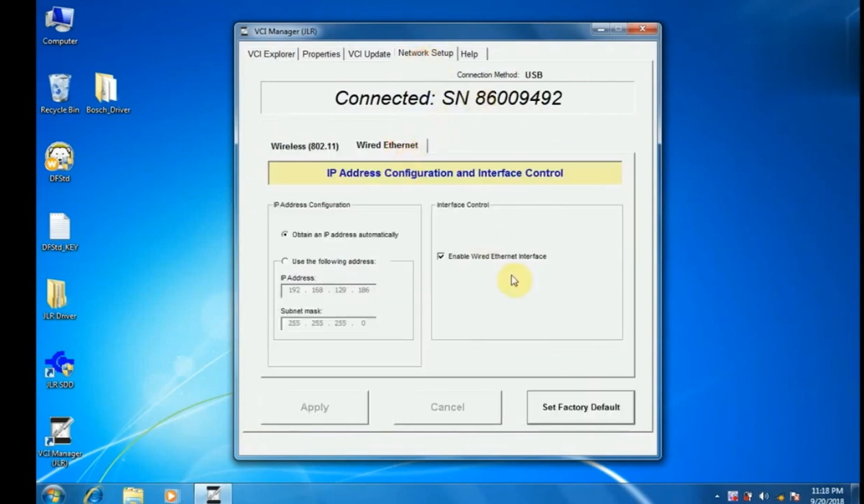Launch Windows Media Player from the taskbar

171,495
